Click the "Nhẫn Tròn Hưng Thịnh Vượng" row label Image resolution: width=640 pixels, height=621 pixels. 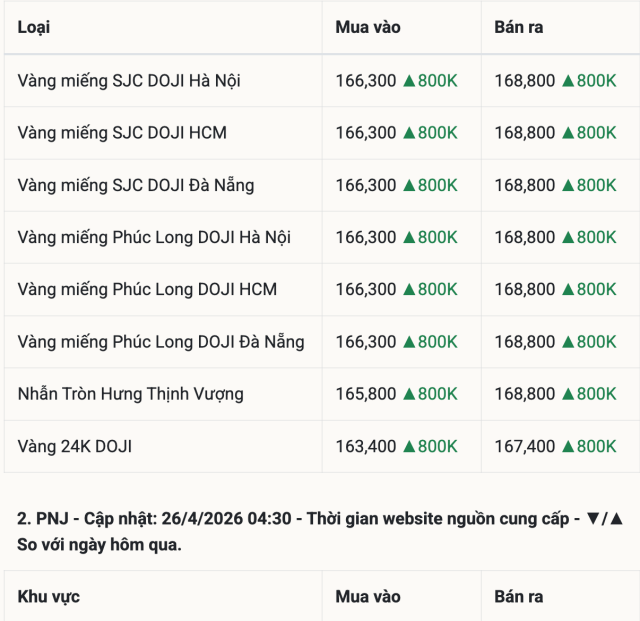click(130, 394)
